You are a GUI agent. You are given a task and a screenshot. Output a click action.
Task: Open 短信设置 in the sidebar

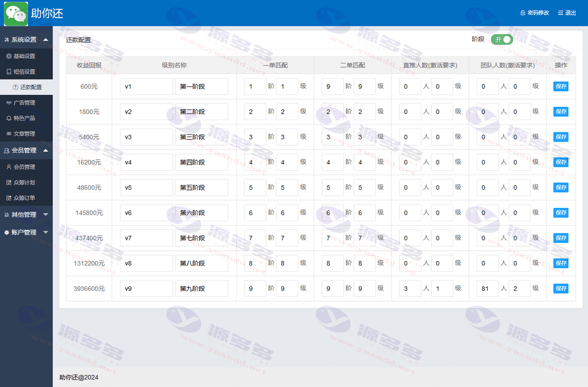click(x=26, y=72)
